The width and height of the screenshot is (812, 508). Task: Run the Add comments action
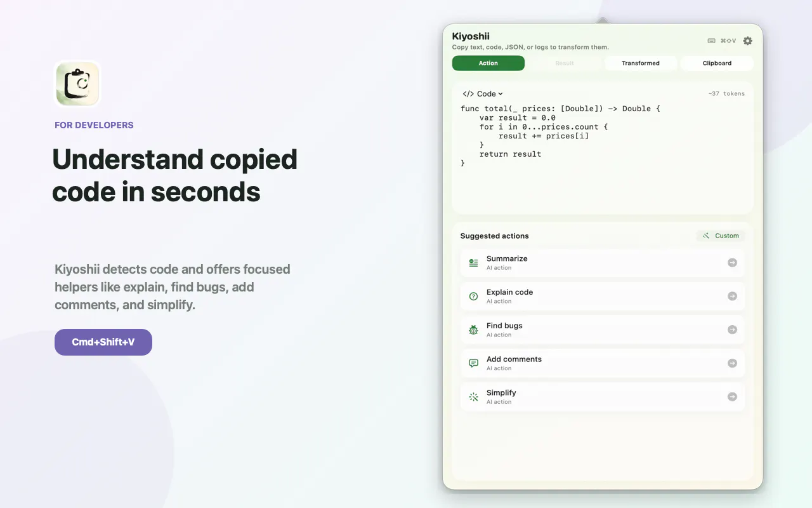tap(603, 363)
